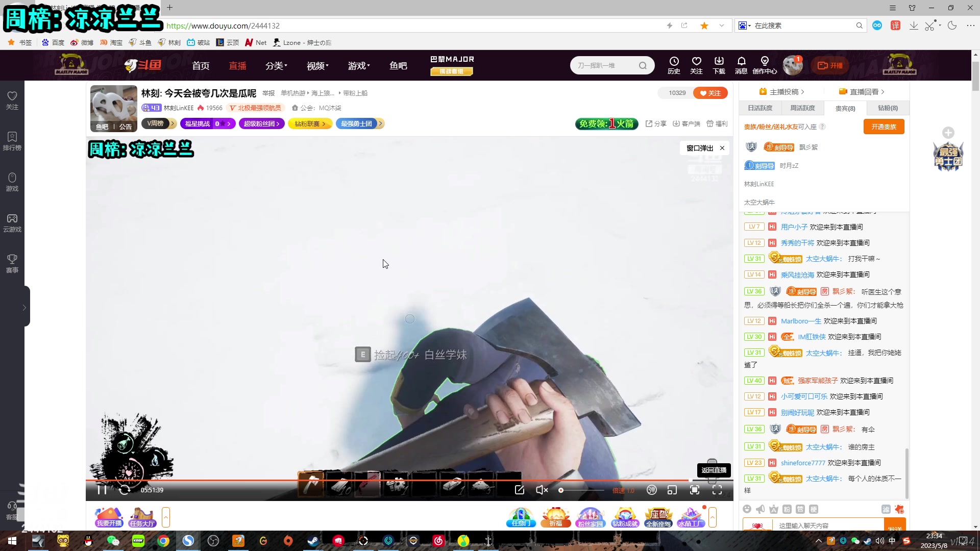The width and height of the screenshot is (980, 551).
Task: Click the orange 关注 follow button
Action: pos(710,93)
